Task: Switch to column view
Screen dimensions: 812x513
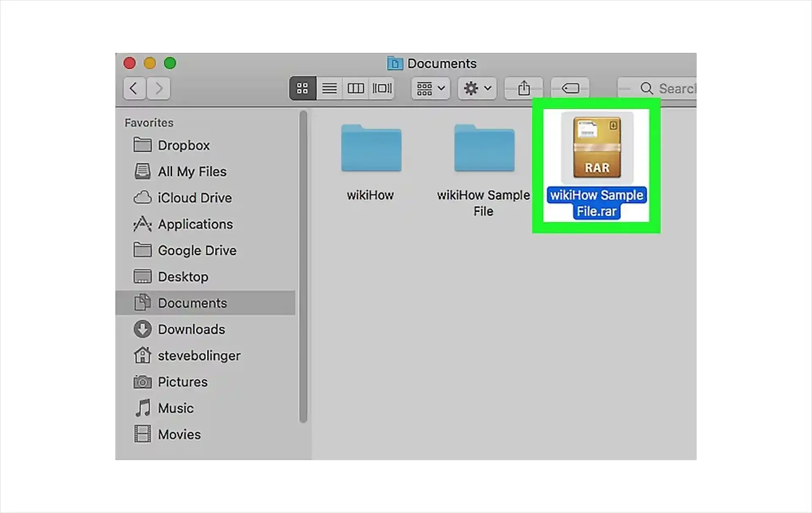Action: (355, 88)
